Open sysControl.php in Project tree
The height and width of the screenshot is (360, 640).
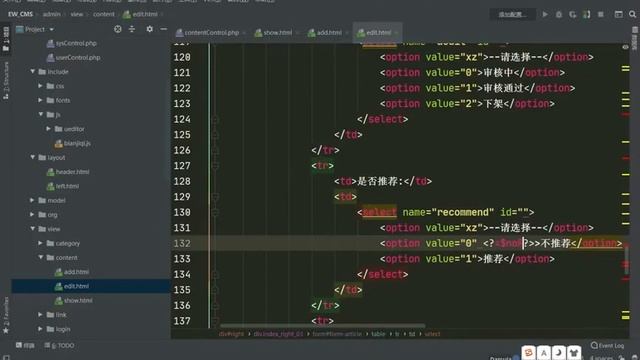pyautogui.click(x=72, y=43)
